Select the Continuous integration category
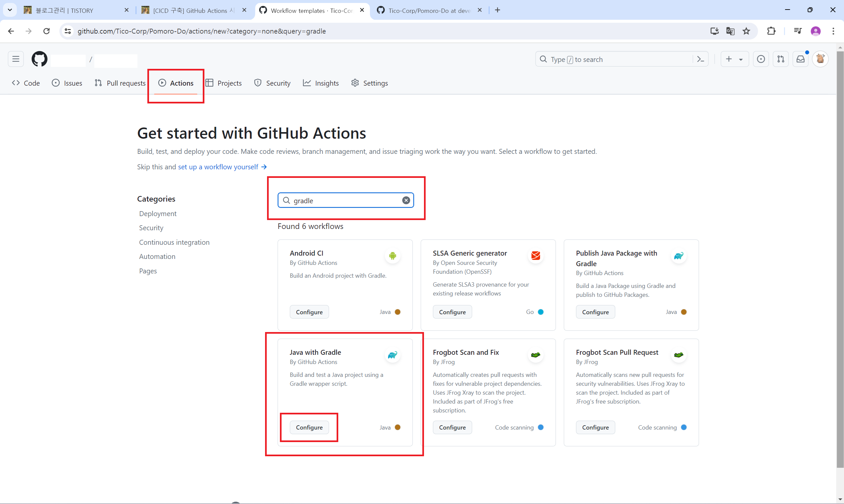844x504 pixels. point(174,242)
